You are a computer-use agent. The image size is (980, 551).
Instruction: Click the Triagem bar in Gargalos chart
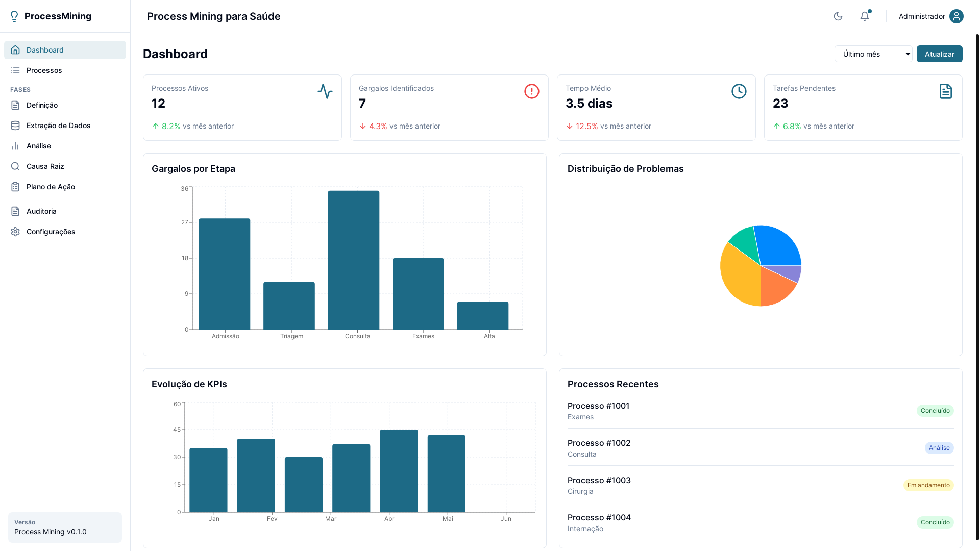click(289, 306)
